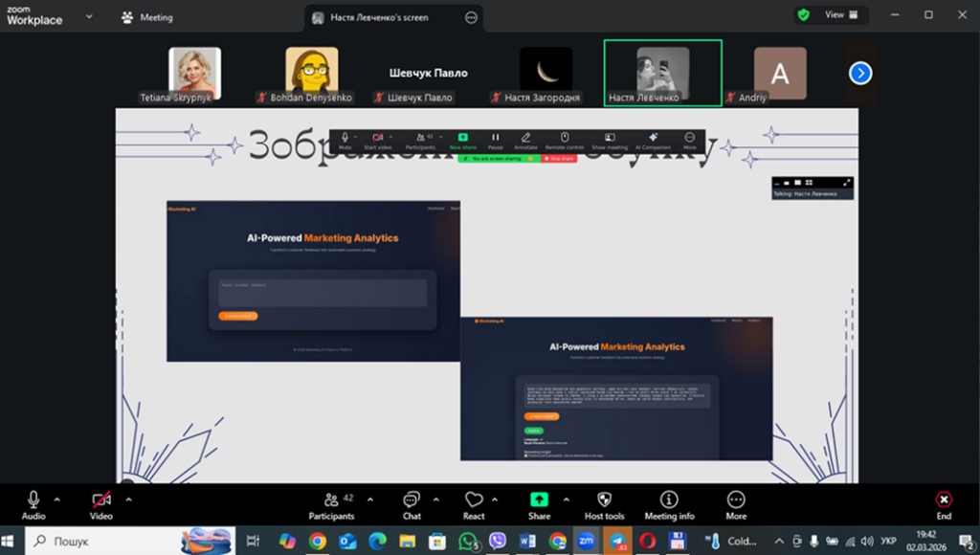
Task: Expand the Share options chevron
Action: tap(566, 499)
